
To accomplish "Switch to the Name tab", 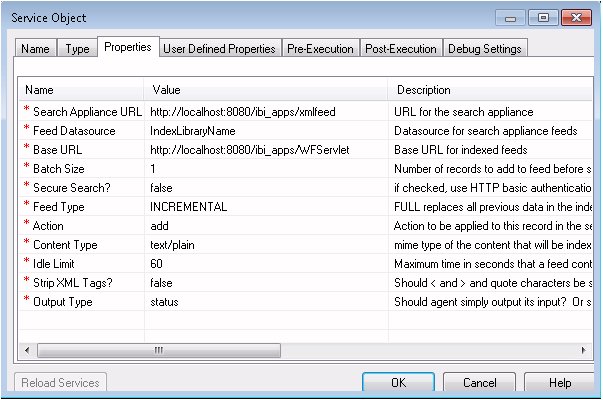I will [35, 48].
